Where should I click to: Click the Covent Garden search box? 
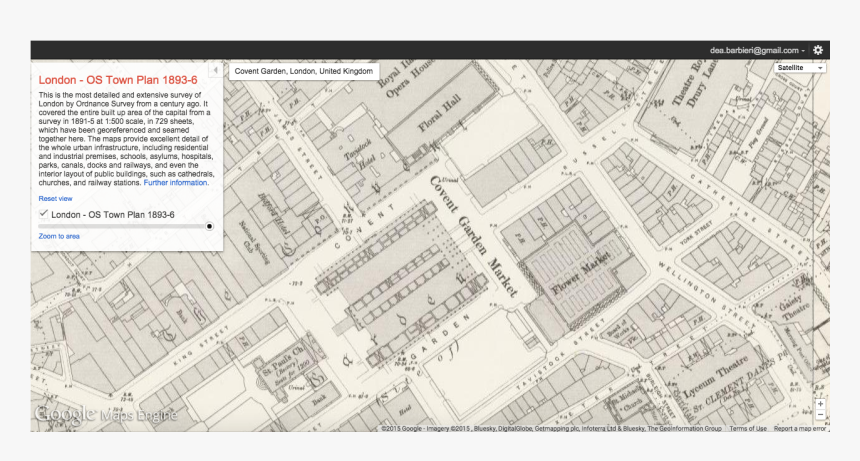tap(304, 71)
